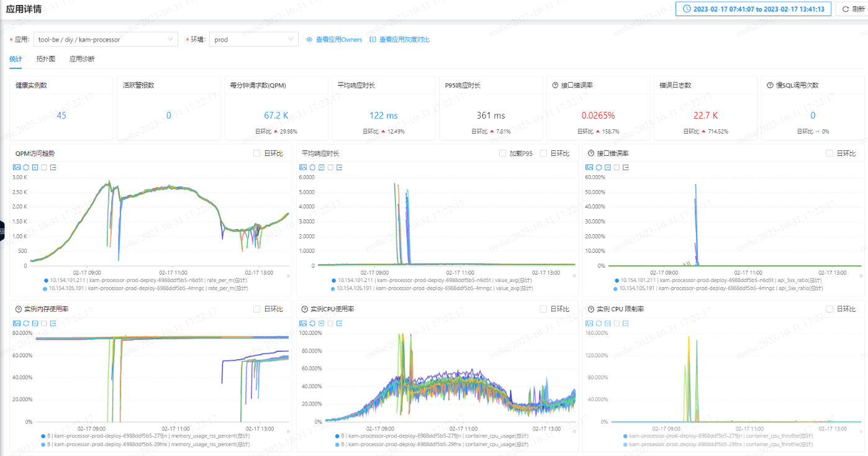The image size is (868, 456).
Task: Switch to the 应用诊断 tab
Action: coord(82,59)
